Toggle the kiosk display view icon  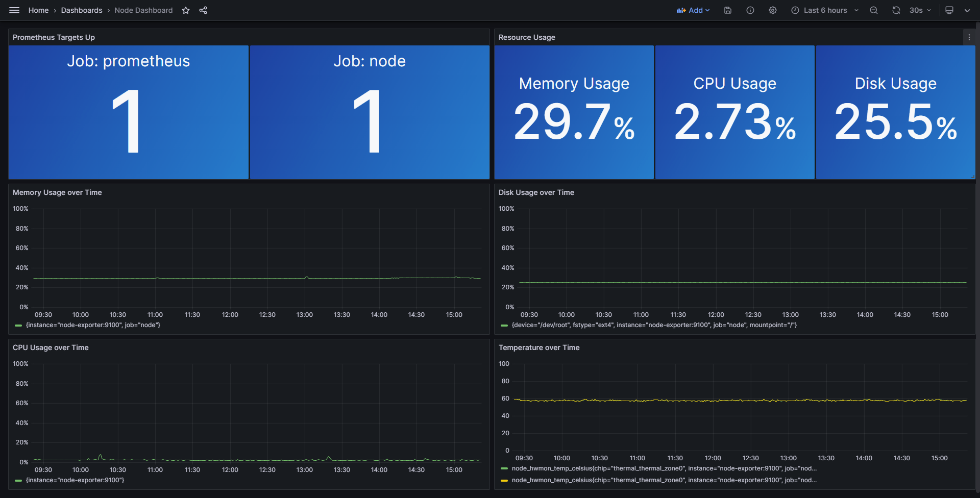click(949, 10)
